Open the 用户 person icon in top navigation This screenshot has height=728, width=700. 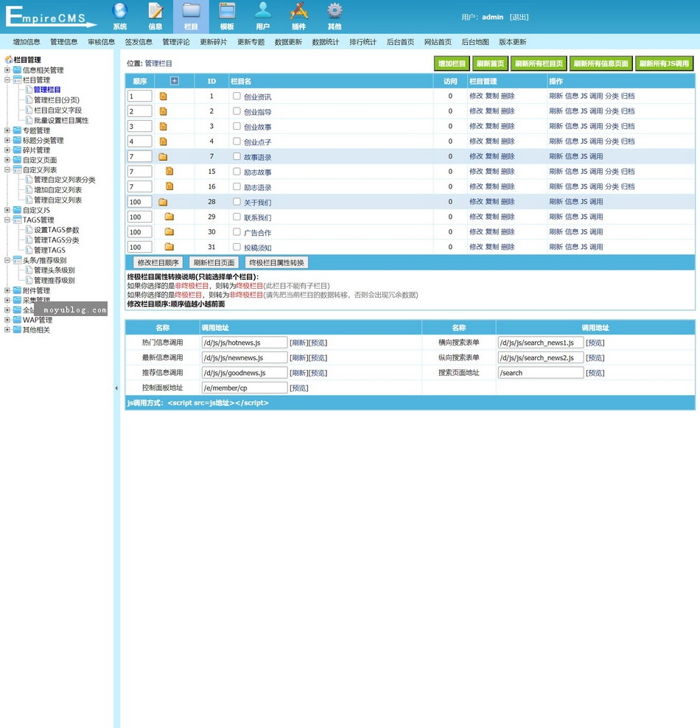(263, 10)
